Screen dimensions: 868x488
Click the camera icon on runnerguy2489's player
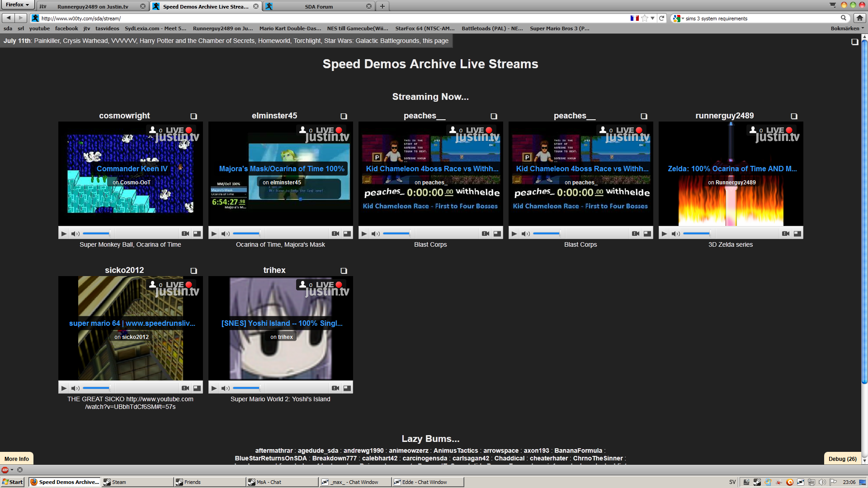point(785,234)
